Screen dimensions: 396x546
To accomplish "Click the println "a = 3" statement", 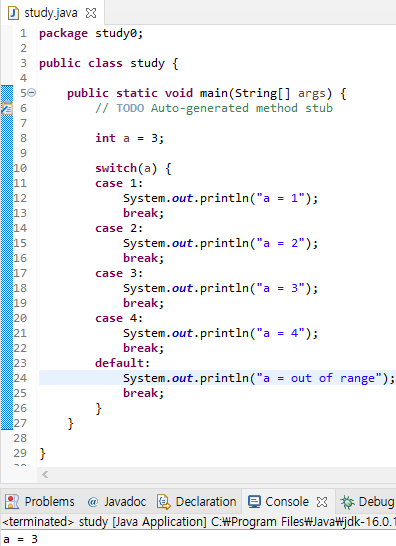I will [220, 288].
